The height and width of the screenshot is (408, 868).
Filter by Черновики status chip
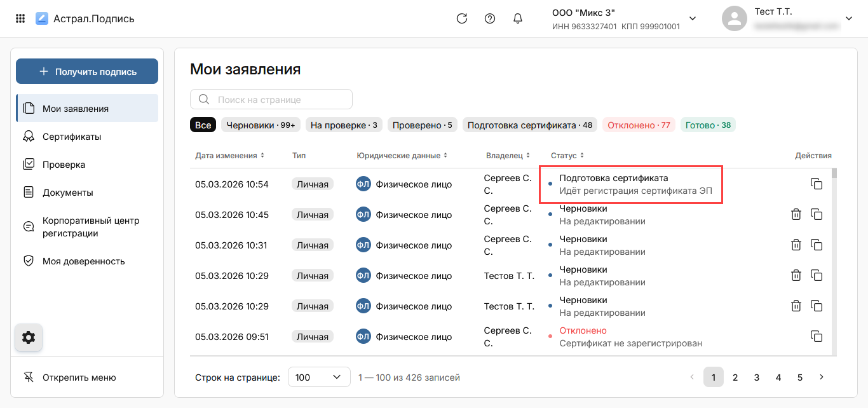pyautogui.click(x=261, y=125)
